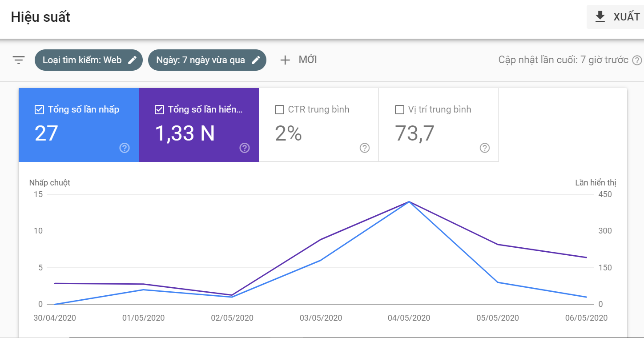644x338 pixels.
Task: Click the 450 impressions axis value
Action: point(605,194)
